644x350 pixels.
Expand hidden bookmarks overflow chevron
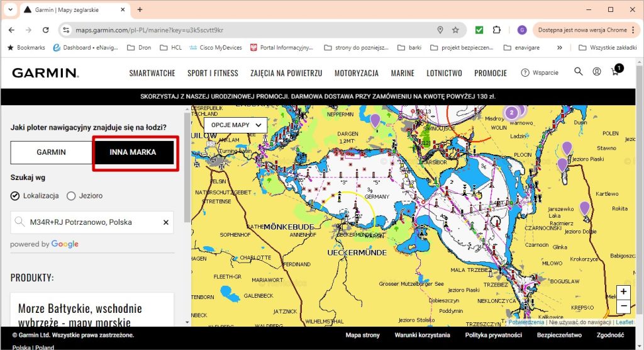[x=559, y=47]
